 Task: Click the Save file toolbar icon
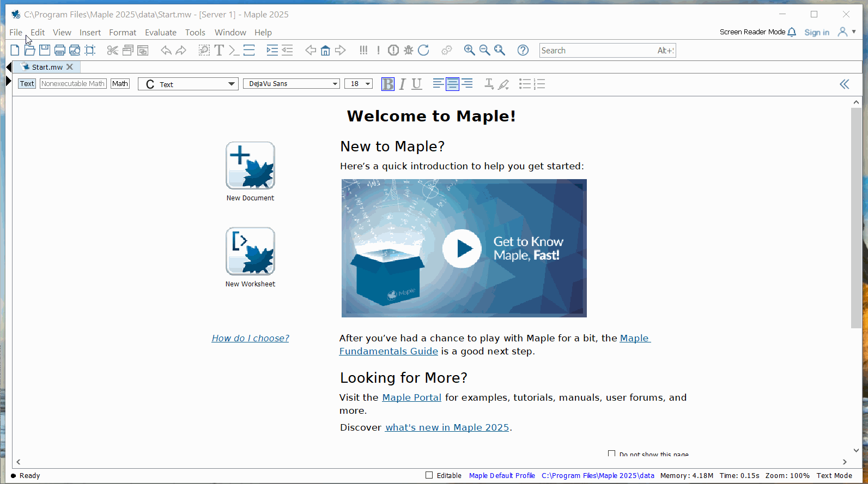(x=45, y=51)
